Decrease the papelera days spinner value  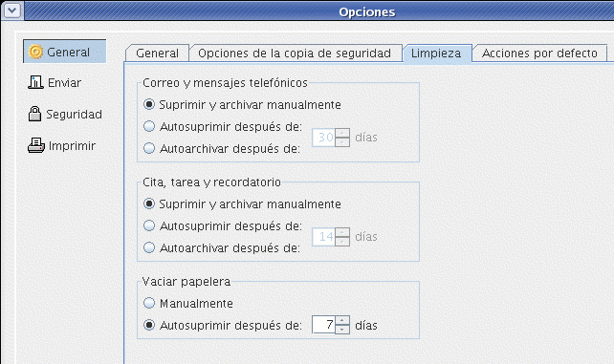point(342,330)
